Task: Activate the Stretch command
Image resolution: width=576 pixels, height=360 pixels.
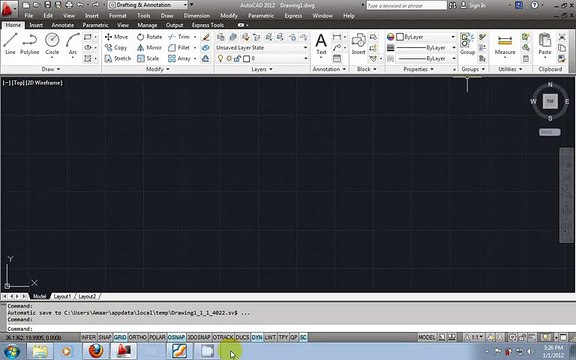Action: point(118,58)
